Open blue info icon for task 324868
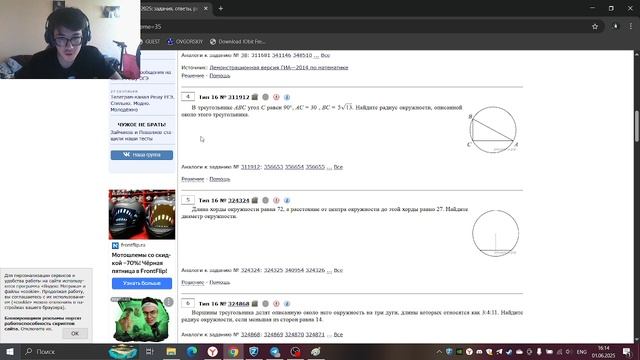Image resolution: width=640 pixels, height=360 pixels. (287, 303)
